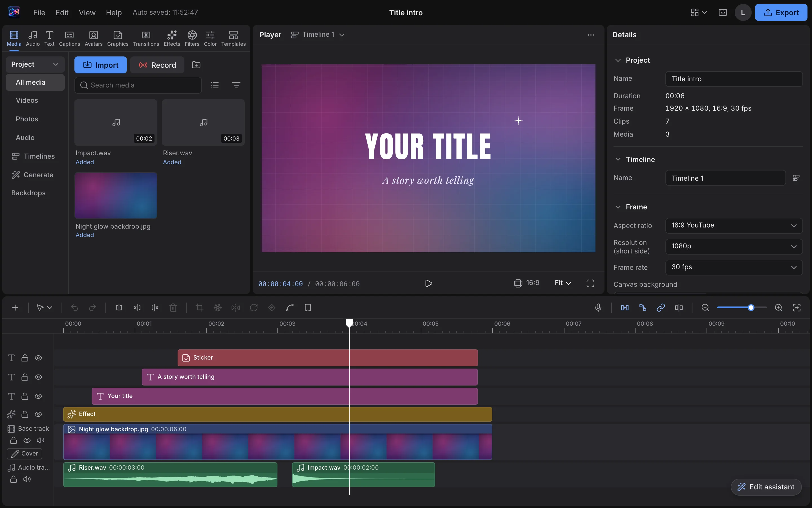Open the Fit zoom dropdown in player
This screenshot has height=508, width=812.
coord(563,283)
